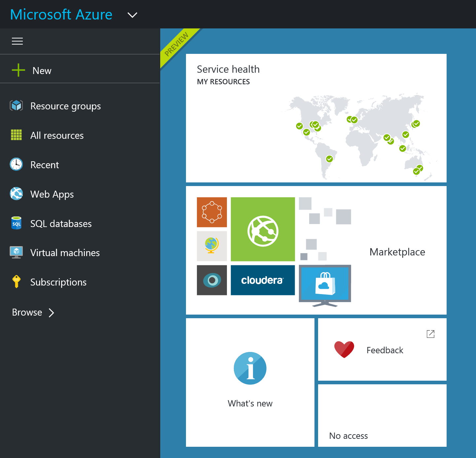476x458 pixels.
Task: Click the Web Apps globe icon
Action: (16, 194)
